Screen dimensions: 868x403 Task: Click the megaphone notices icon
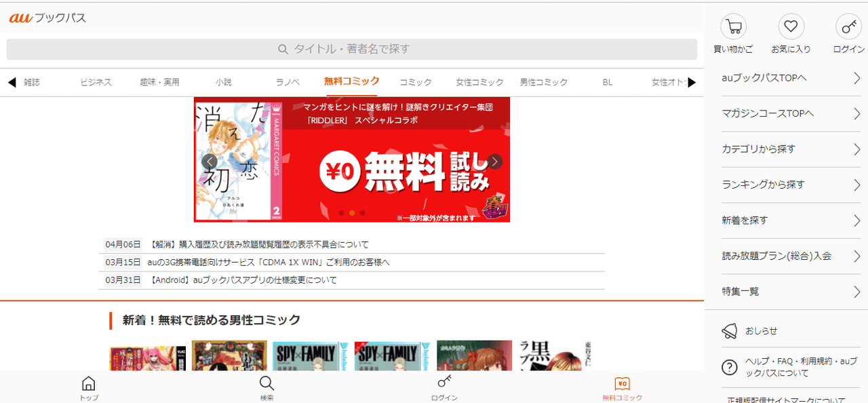pyautogui.click(x=730, y=330)
